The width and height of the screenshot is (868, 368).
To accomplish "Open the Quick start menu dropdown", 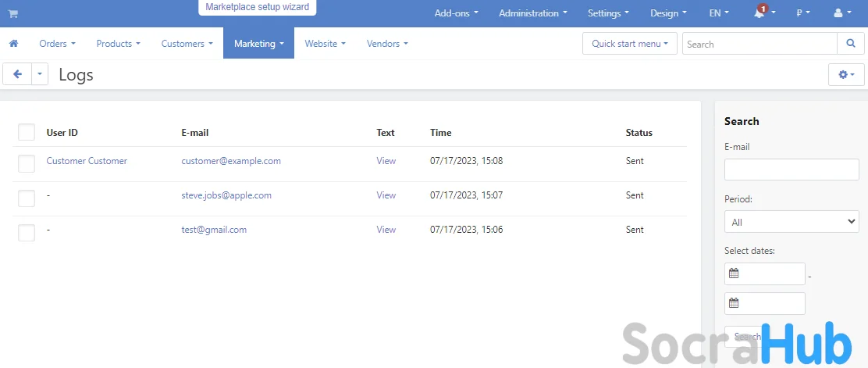I will (x=629, y=44).
